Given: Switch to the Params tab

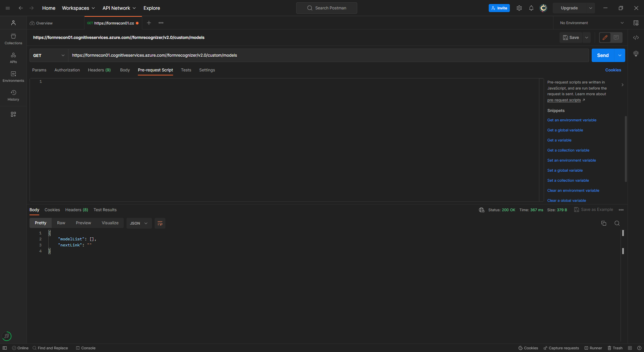Looking at the screenshot, I should coord(39,70).
